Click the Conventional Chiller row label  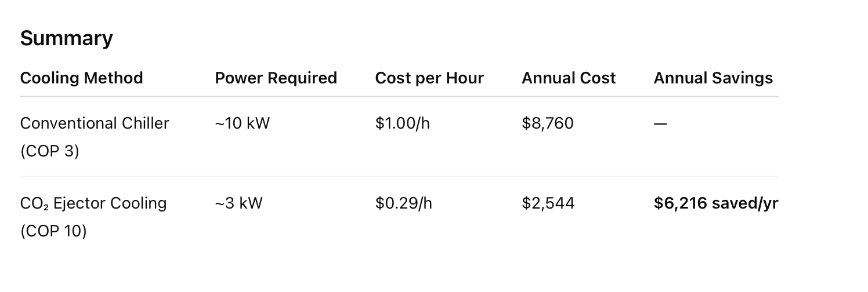coord(95,123)
